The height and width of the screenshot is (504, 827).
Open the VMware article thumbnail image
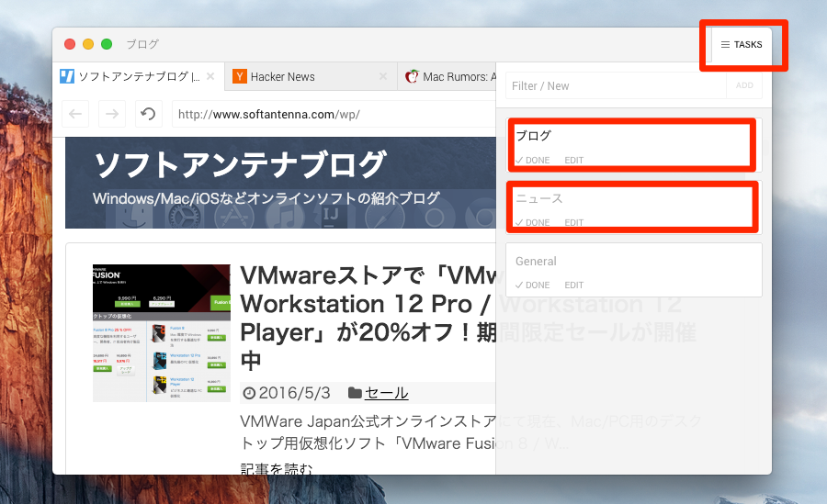point(162,333)
